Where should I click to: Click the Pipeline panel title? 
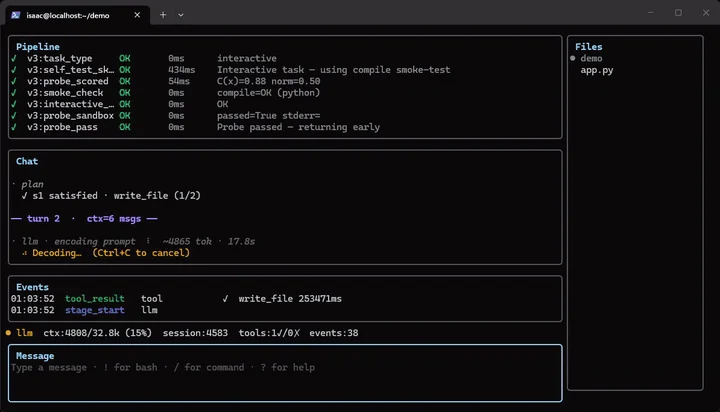pyautogui.click(x=38, y=47)
